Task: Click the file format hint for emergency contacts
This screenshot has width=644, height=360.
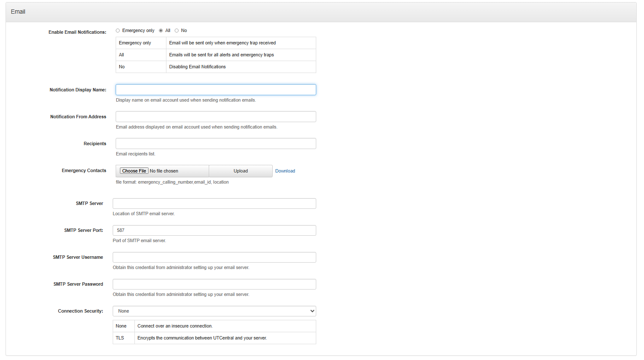Action: tap(172, 182)
